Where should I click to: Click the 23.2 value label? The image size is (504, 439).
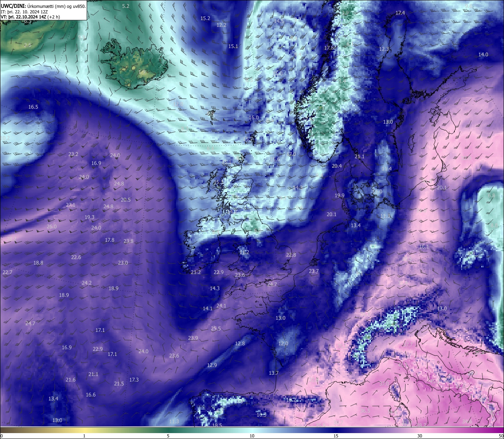[x=73, y=154]
